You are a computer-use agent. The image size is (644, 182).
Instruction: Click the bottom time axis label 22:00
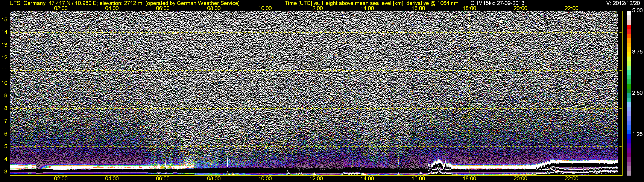tap(571, 179)
